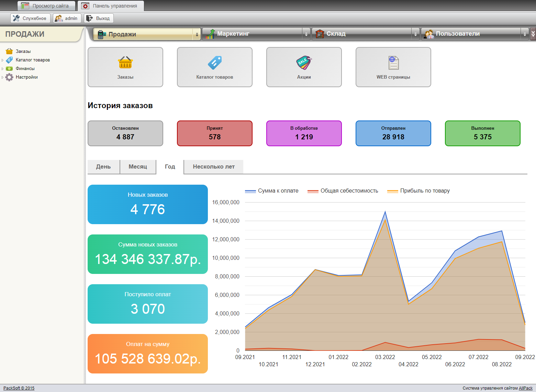Click the orange basket Заказы tile icon
Screen dimensions: 536x392
[125, 63]
